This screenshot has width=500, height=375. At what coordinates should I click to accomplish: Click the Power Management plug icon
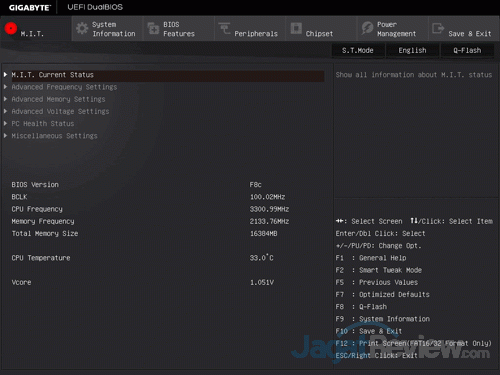coord(367,29)
